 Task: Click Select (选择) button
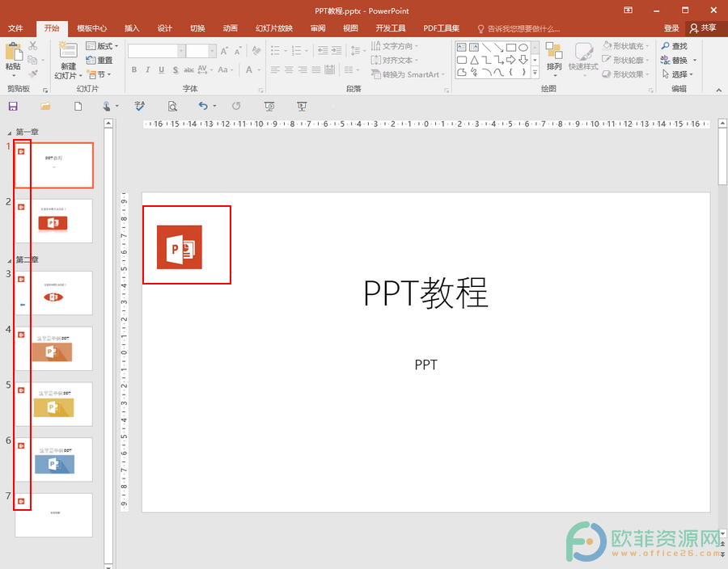click(677, 74)
